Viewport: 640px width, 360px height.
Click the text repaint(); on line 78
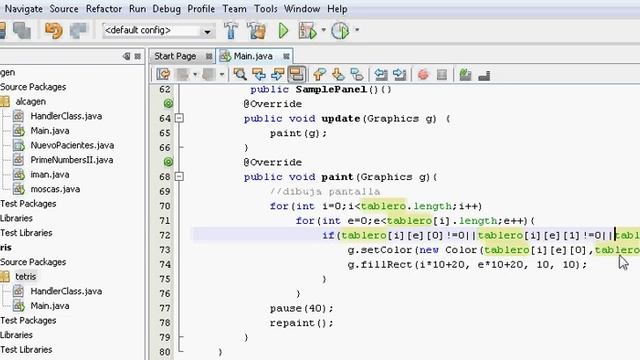tap(301, 323)
